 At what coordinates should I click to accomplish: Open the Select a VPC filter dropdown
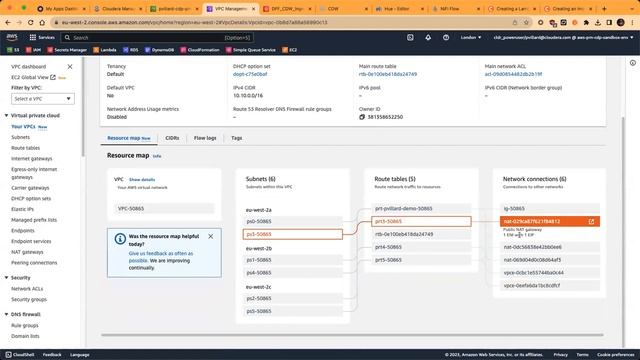(43, 99)
